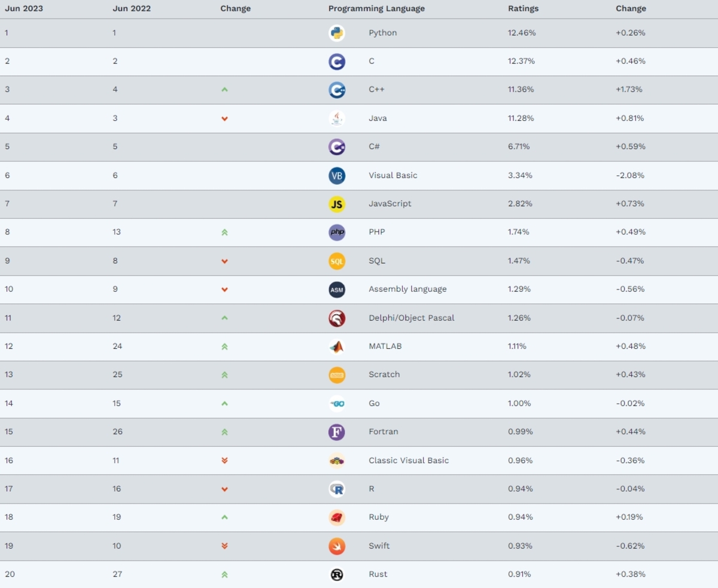The image size is (718, 588).
Task: Click the Ratings column header
Action: click(523, 8)
